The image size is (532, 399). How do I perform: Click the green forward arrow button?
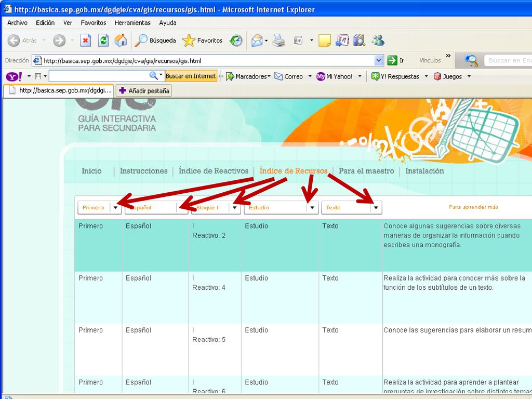point(59,41)
